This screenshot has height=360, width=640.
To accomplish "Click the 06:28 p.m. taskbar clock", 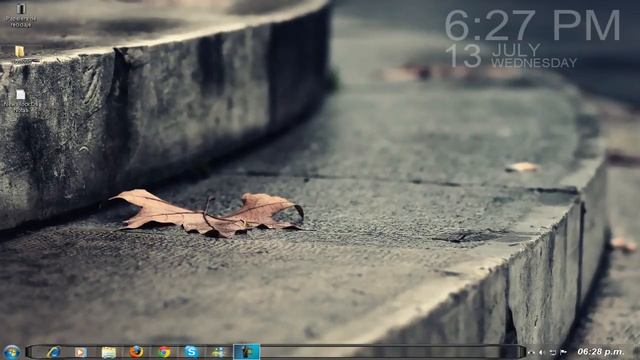I will 601,352.
